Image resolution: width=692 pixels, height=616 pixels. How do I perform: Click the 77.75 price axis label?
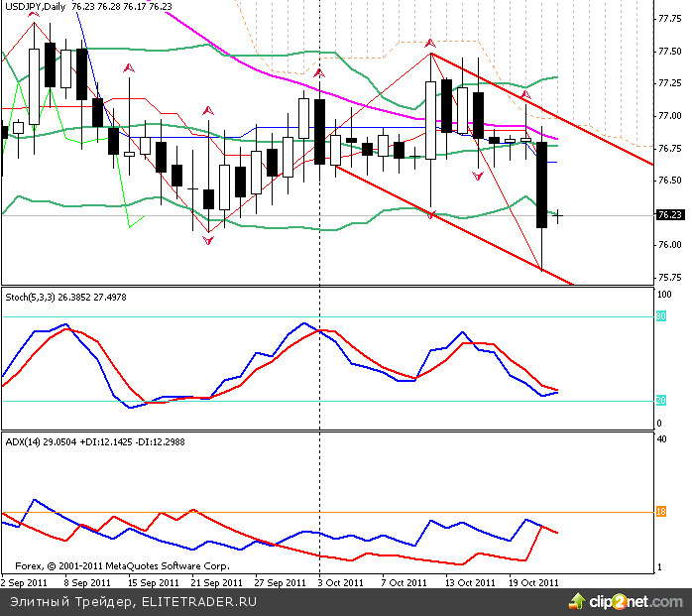(668, 19)
